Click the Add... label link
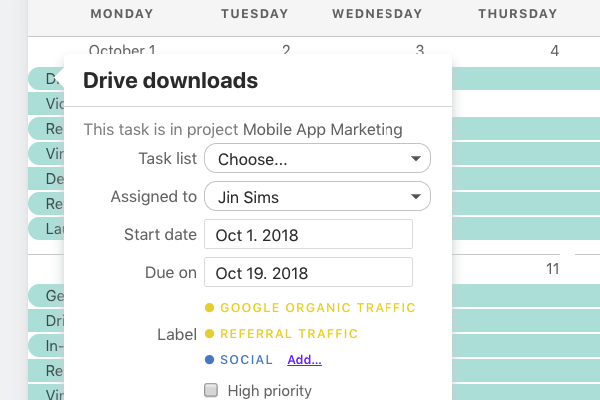This screenshot has width=600, height=400. pos(304,360)
